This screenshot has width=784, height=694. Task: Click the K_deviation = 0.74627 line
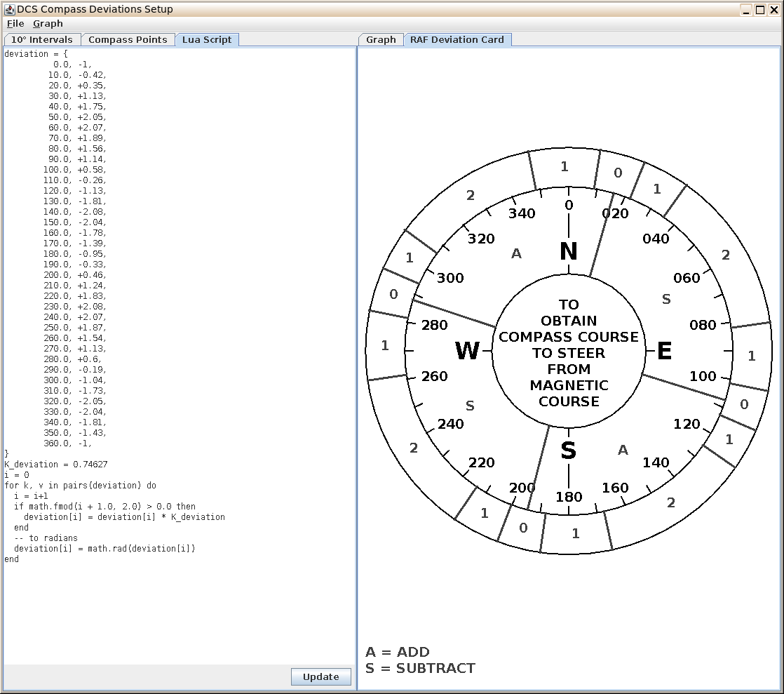click(56, 465)
